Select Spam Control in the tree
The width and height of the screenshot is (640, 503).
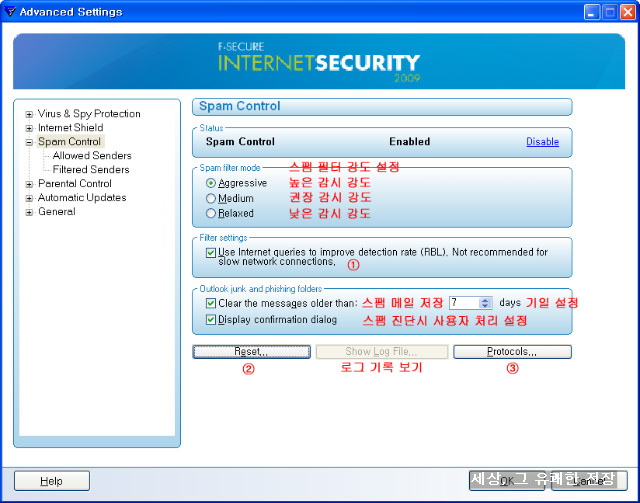[69, 142]
